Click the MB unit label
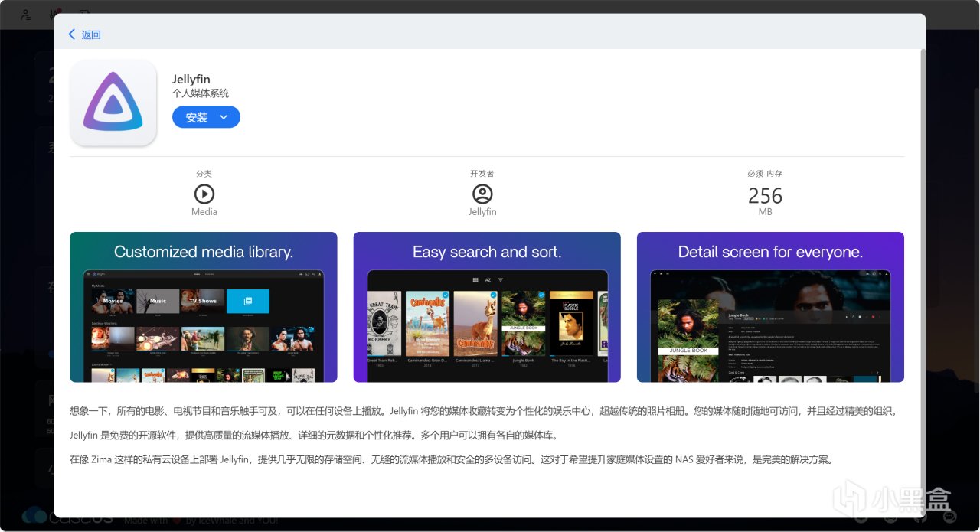This screenshot has height=532, width=980. 765,212
